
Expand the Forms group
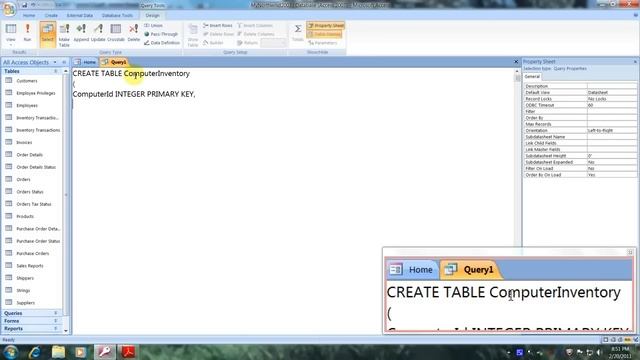click(56, 321)
